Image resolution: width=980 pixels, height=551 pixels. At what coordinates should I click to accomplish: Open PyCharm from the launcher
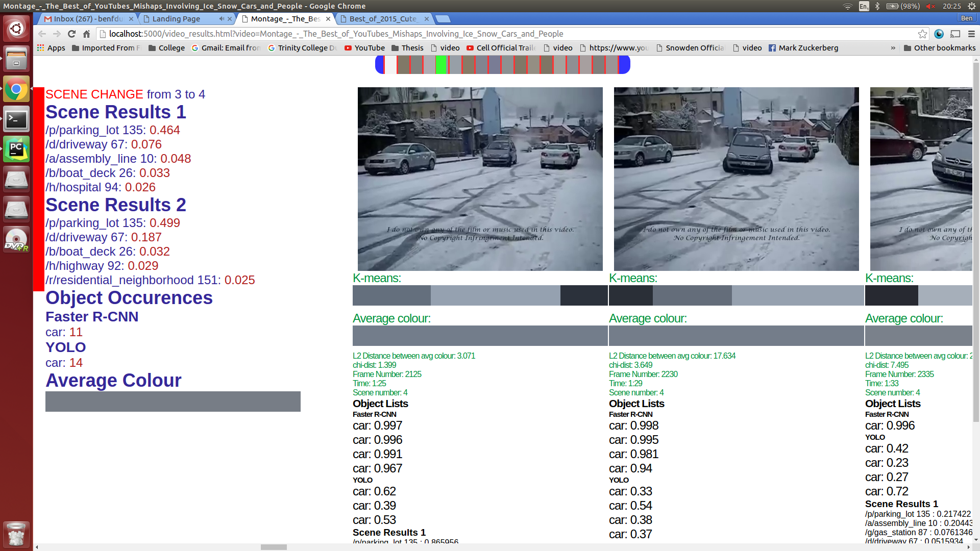coord(16,149)
